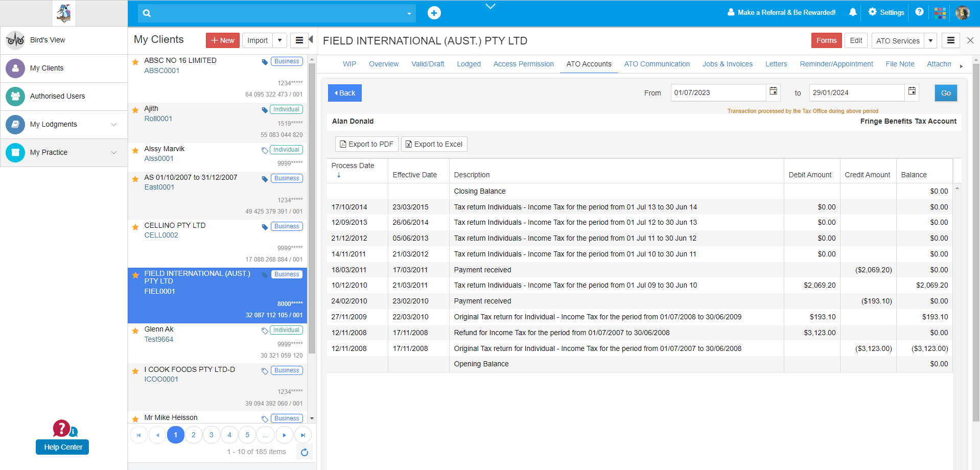The width and height of the screenshot is (980, 470).
Task: Create a New client
Action: click(x=223, y=40)
